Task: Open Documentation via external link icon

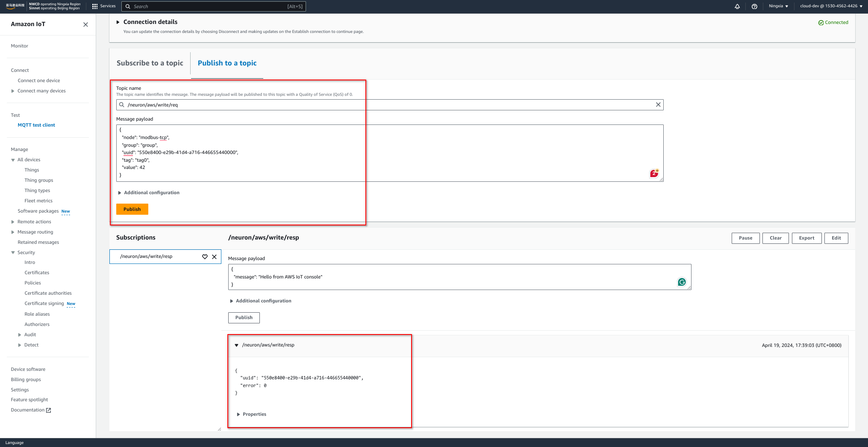Action: 48,410
